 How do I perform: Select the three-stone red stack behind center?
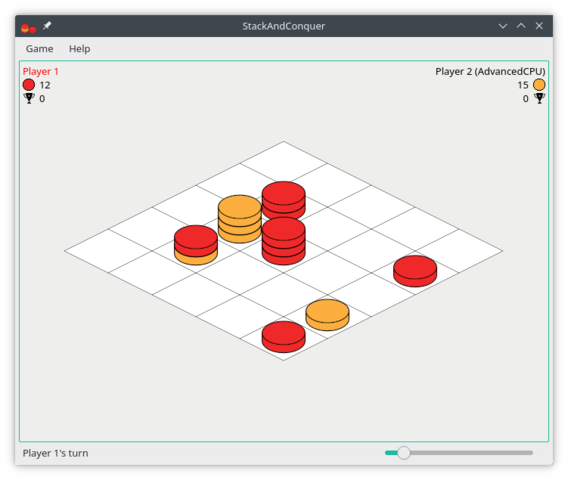point(283,200)
